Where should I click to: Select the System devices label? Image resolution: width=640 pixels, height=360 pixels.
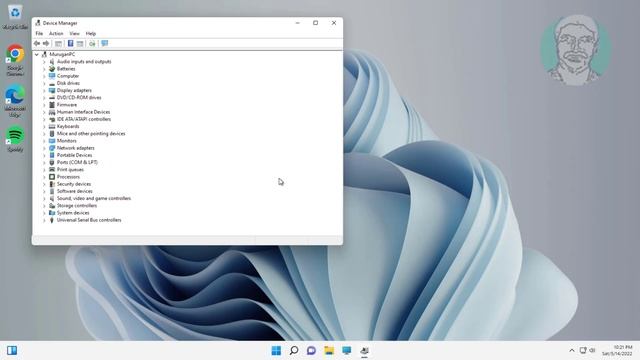click(73, 213)
